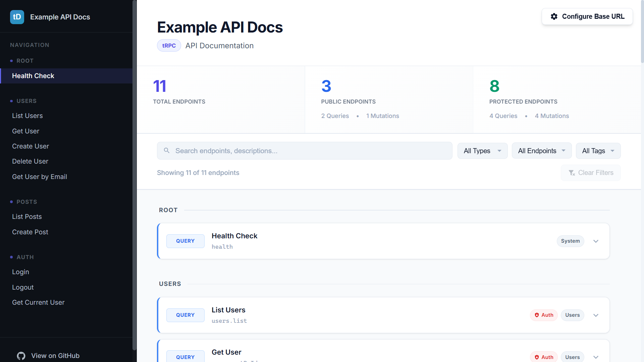Click the shield Auth badge on List Users
The height and width of the screenshot is (362, 644).
coord(544,315)
